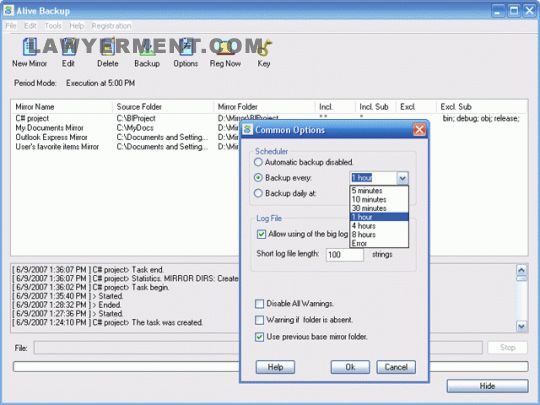Click the bottom progress bar
540x405 pixels.
click(x=270, y=366)
